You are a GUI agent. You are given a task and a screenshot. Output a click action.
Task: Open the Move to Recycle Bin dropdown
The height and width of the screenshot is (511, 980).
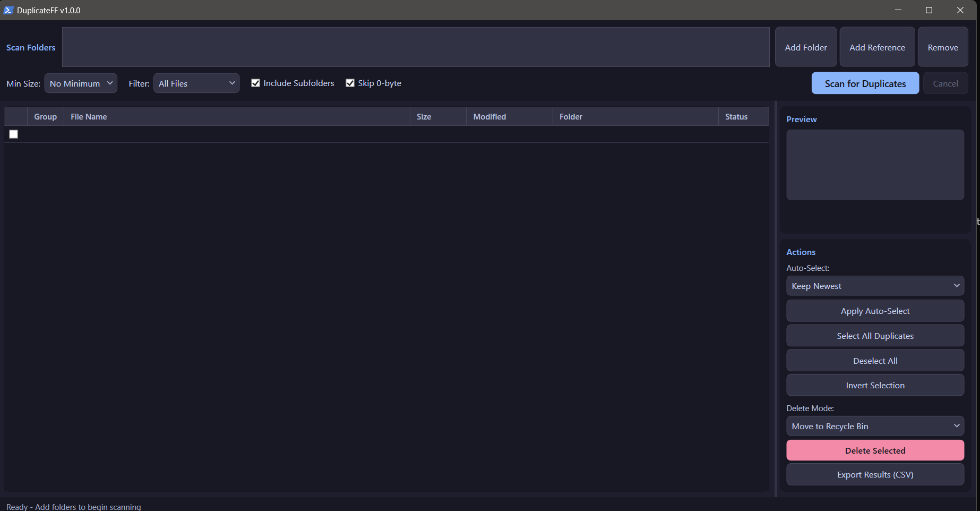click(875, 425)
